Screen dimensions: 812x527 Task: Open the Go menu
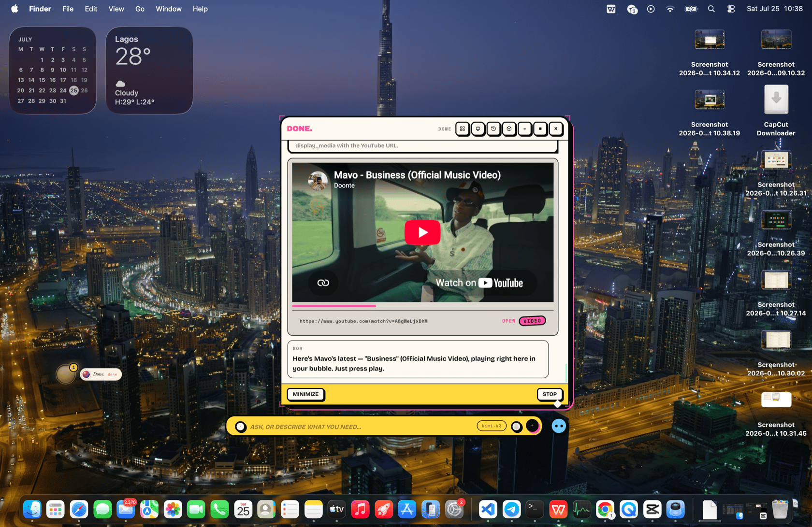[140, 9]
